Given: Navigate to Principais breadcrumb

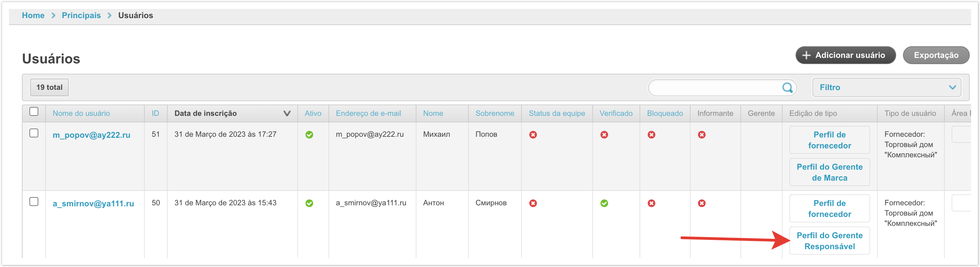Looking at the screenshot, I should tap(81, 16).
